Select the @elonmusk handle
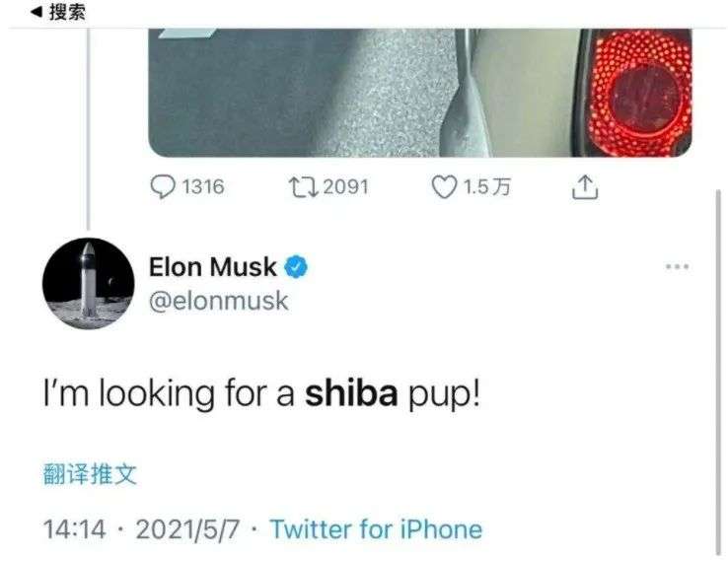This screenshot has width=728, height=561. pyautogui.click(x=218, y=301)
